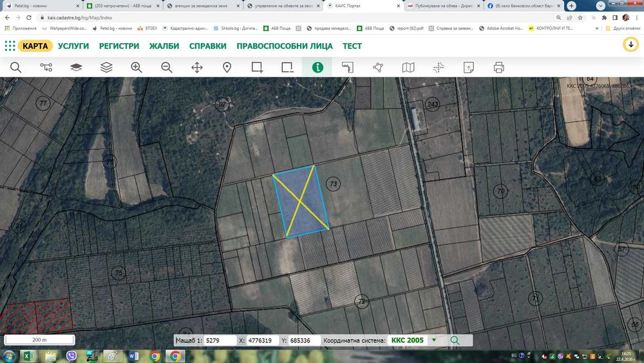Choose the polygon draw nodes tool
644x363 pixels.
point(378,68)
